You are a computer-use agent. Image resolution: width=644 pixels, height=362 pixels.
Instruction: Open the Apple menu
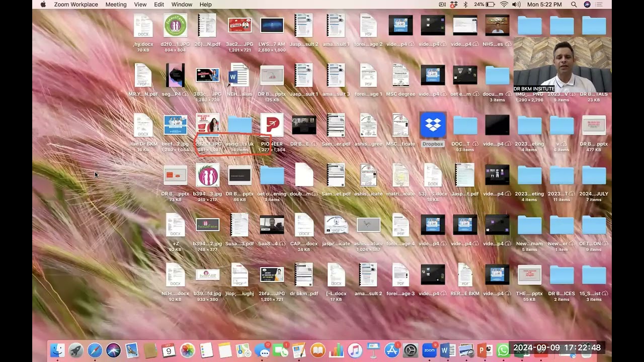click(x=43, y=5)
